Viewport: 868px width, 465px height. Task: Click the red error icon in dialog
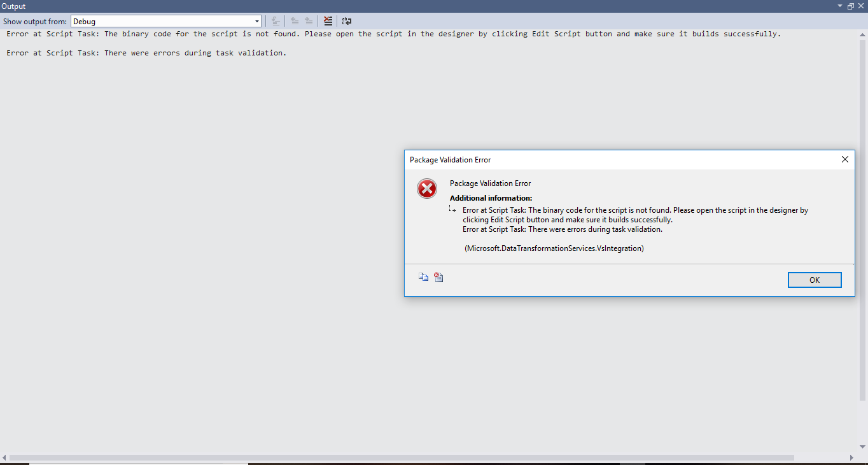tap(427, 189)
